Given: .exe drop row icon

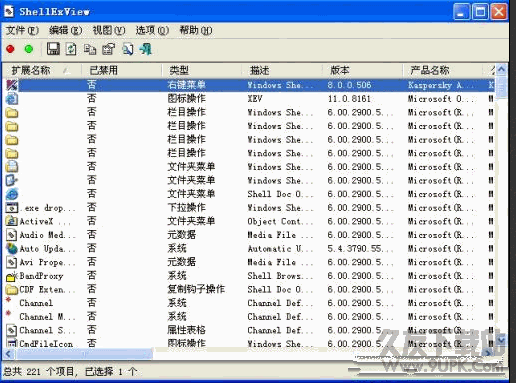Looking at the screenshot, I should click(12, 208).
